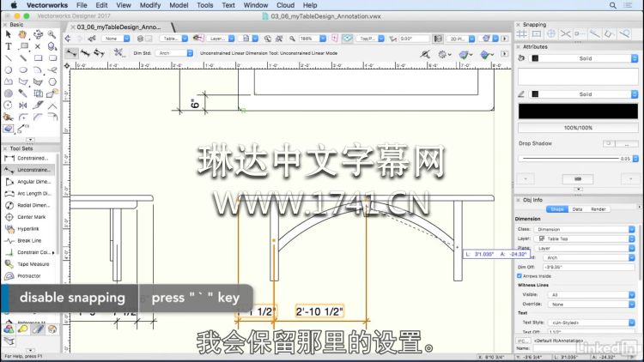Select the Pan hand tool
Image resolution: width=644 pixels, height=362 pixels.
[23, 34]
